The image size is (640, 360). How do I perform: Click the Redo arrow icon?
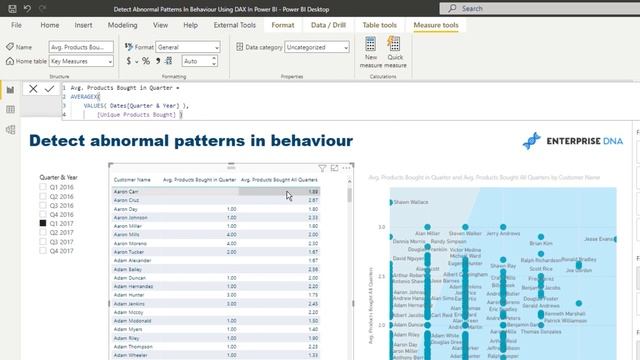(42, 9)
